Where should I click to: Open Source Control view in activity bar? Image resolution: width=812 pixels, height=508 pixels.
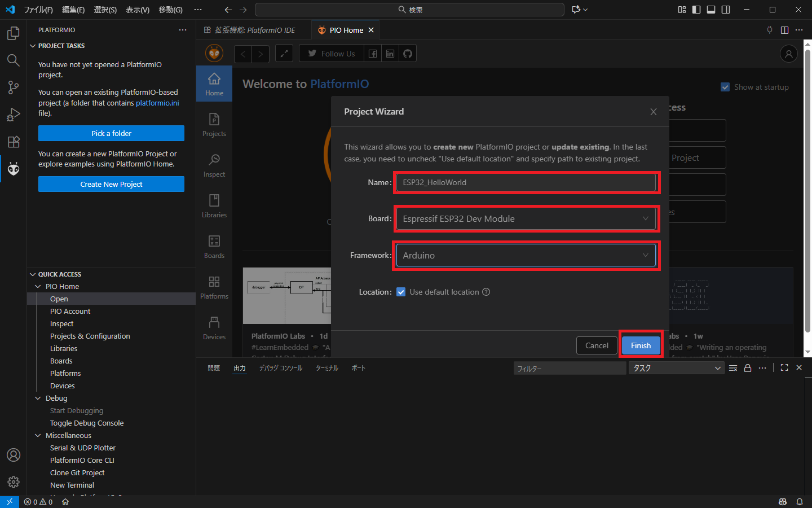14,87
